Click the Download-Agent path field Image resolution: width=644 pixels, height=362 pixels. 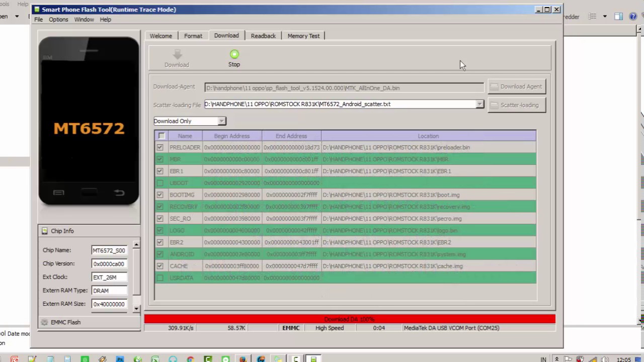pos(344,88)
